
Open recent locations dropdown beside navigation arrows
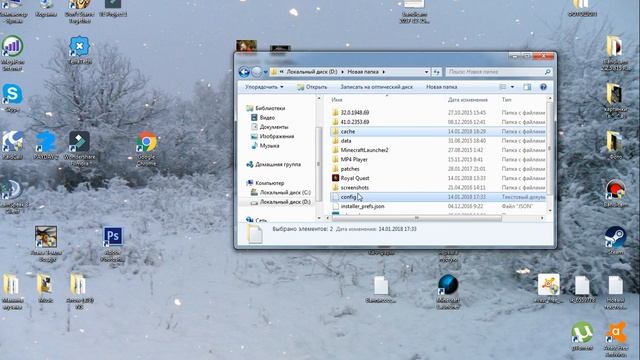(265, 72)
